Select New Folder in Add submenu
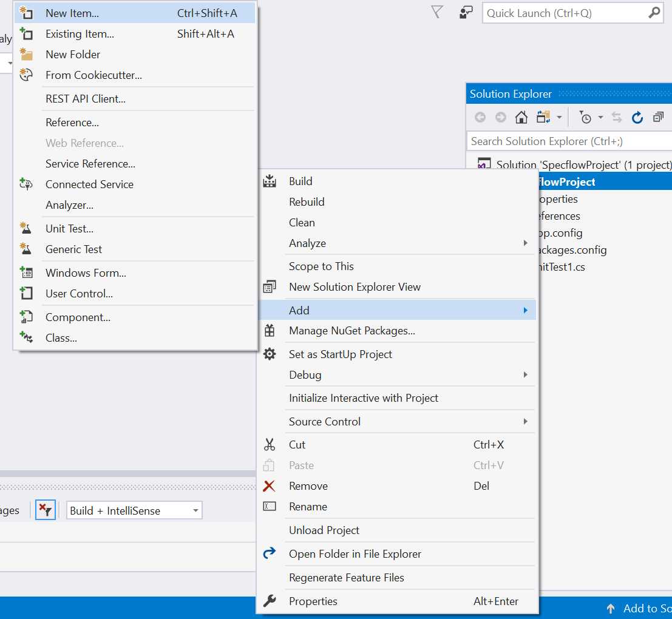672x619 pixels. point(135,55)
